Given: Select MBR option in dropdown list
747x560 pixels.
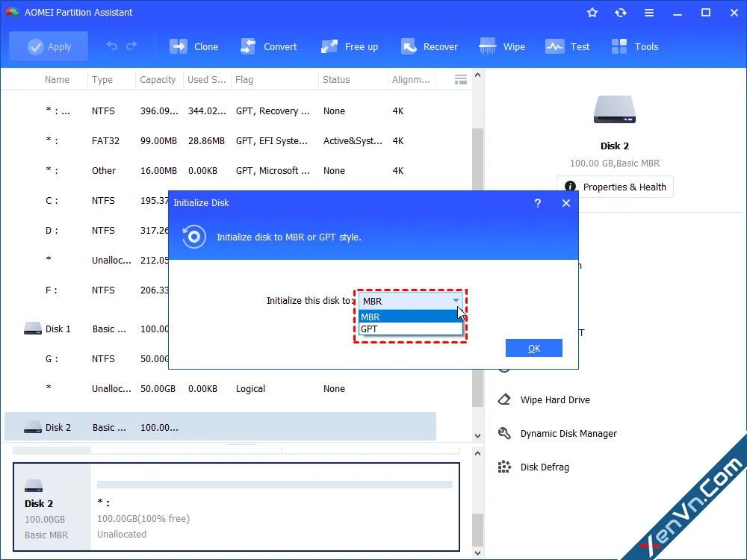Looking at the screenshot, I should click(x=410, y=317).
